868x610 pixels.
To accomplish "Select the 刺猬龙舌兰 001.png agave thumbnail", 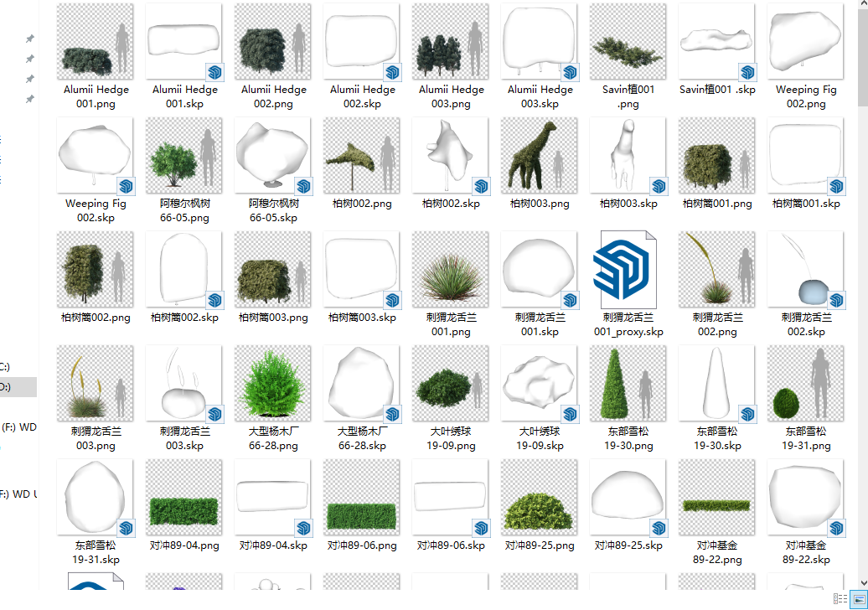I will coord(451,270).
